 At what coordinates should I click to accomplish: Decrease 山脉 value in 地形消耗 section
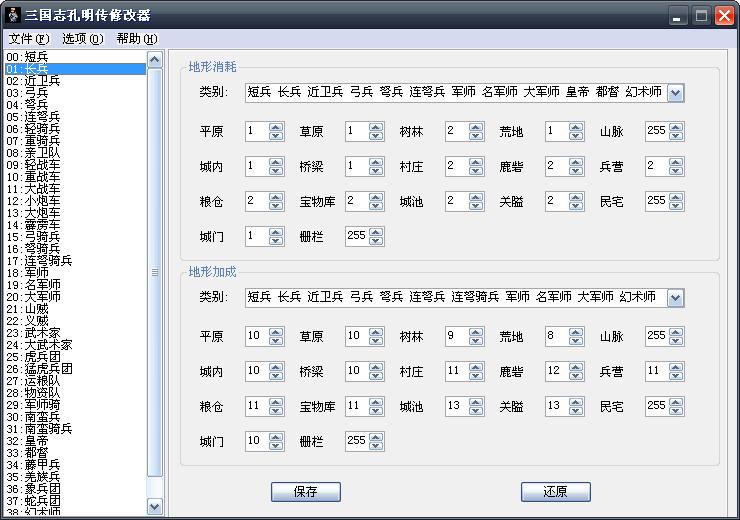(677, 136)
